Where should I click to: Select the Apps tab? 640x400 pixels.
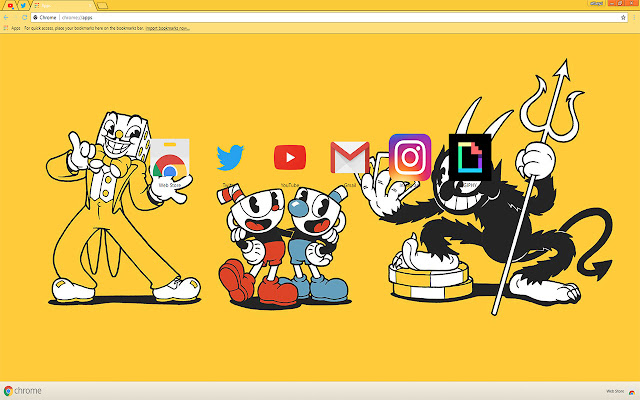pyautogui.click(x=62, y=5)
